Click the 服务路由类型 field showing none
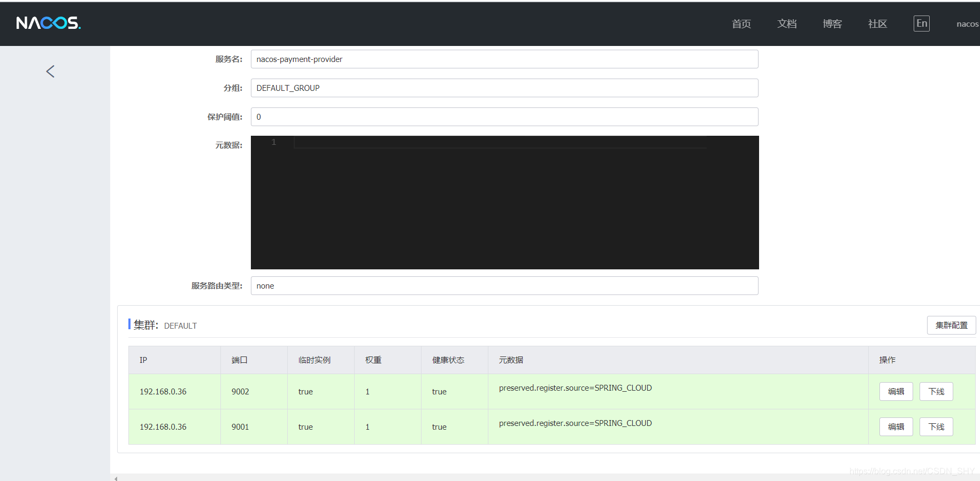This screenshot has width=980, height=481. click(x=504, y=286)
